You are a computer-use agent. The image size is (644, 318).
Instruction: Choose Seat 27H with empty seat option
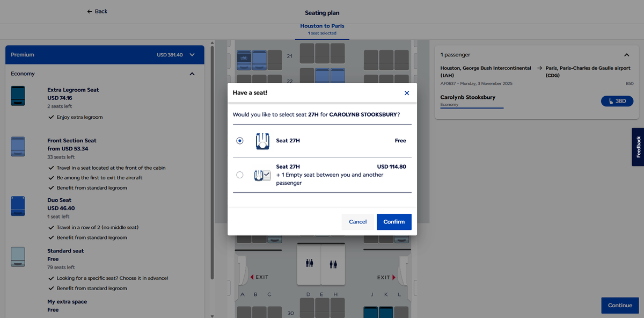click(x=239, y=175)
